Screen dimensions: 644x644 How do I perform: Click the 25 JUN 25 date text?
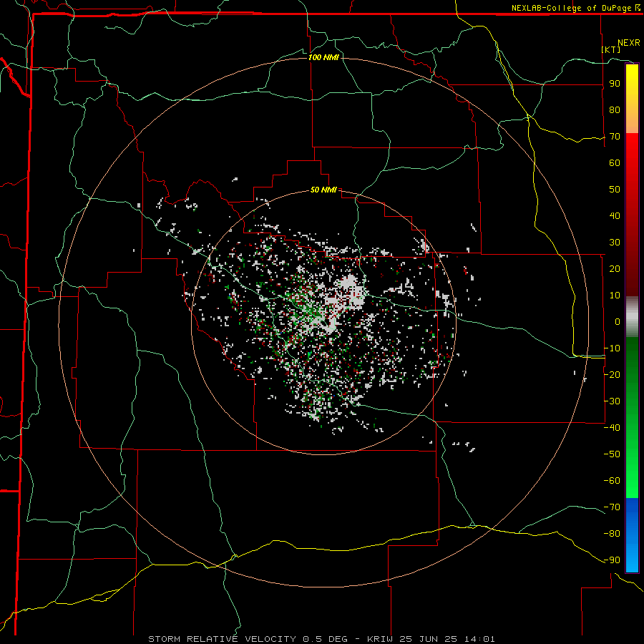click(x=430, y=639)
